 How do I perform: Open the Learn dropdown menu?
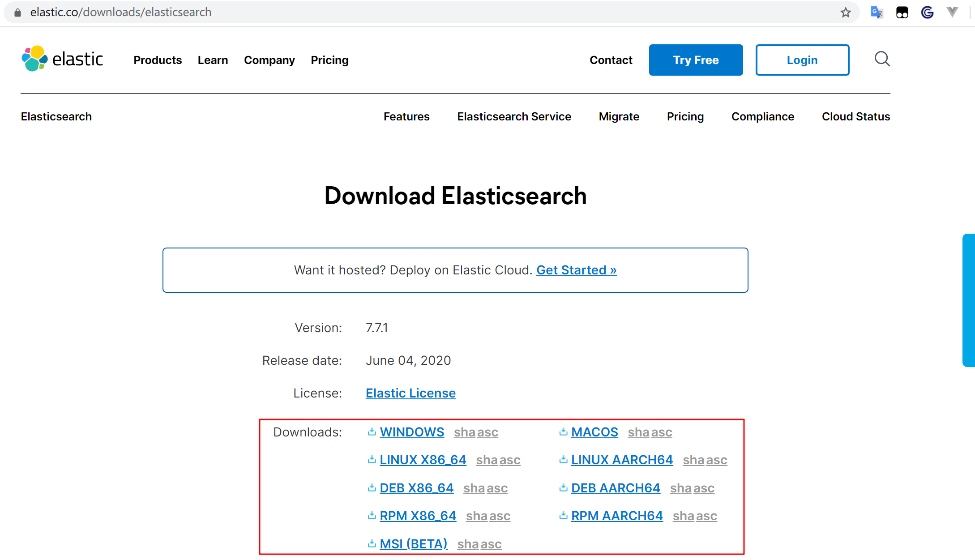click(213, 60)
